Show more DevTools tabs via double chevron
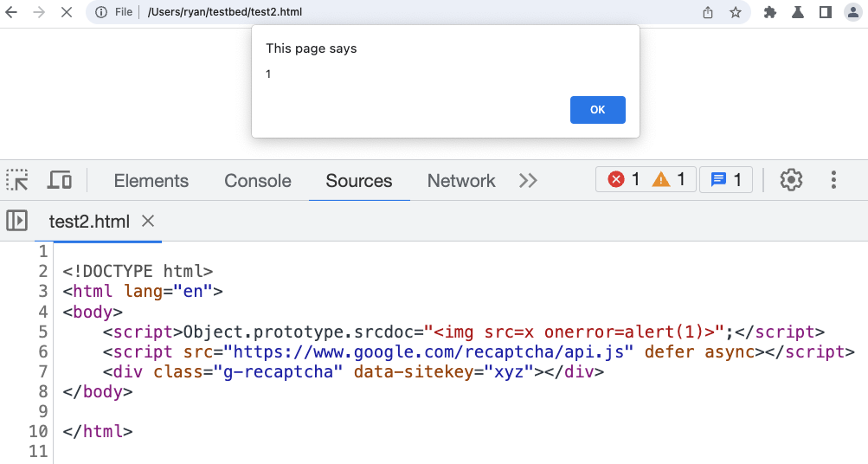Image resolution: width=868 pixels, height=464 pixels. (528, 181)
